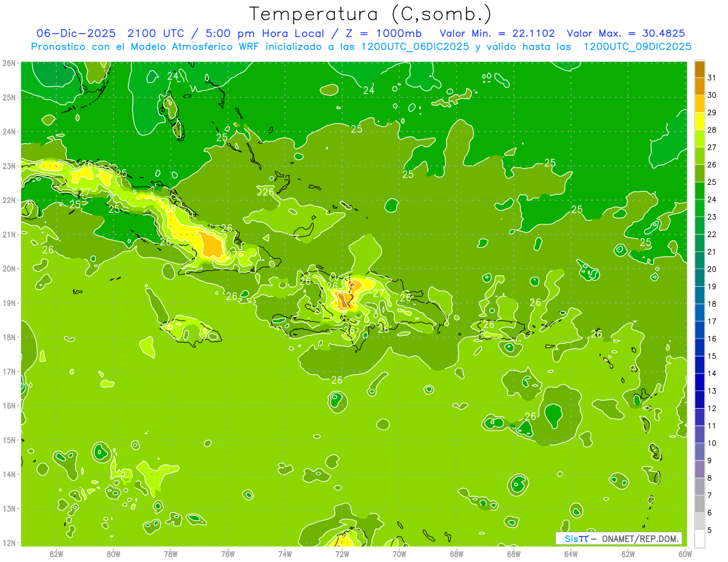Click the valid-until stamp '1200UTC_09DIC2025'
The width and height of the screenshot is (728, 562).
click(x=637, y=47)
